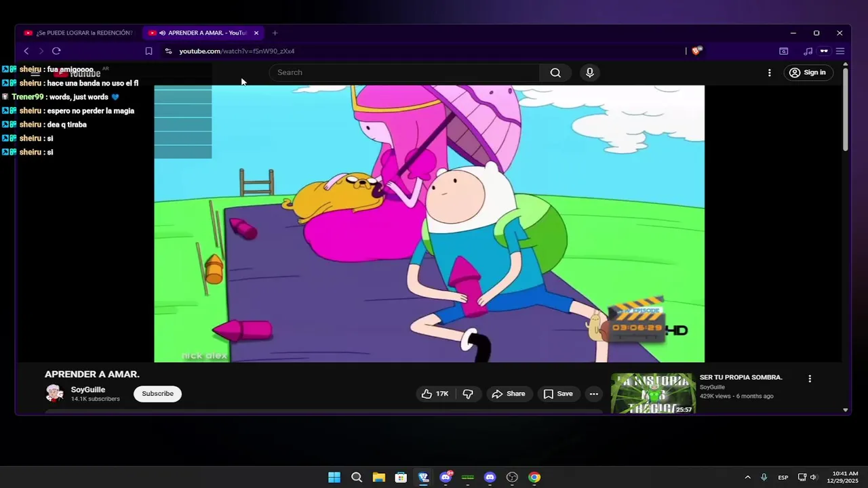Open site settings icon beside youtube.com URL

(168, 51)
